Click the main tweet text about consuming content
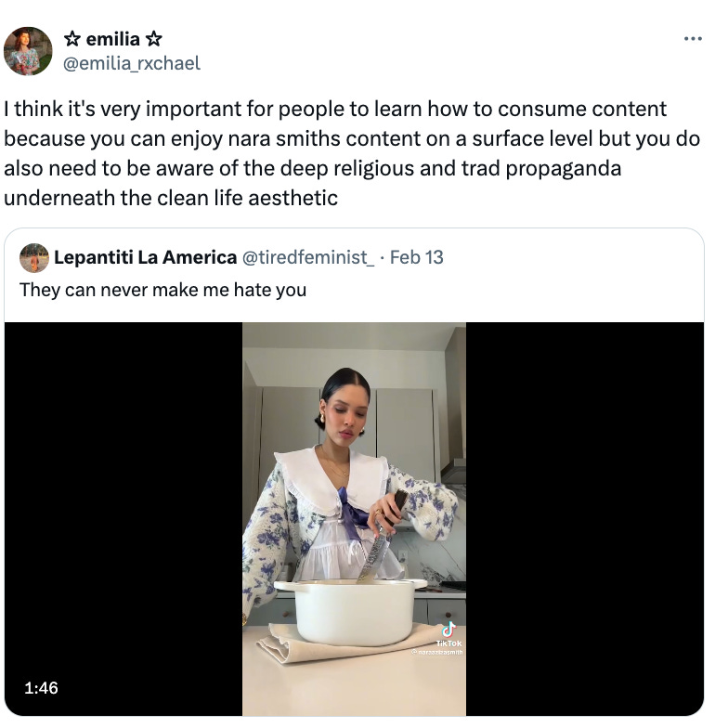Image resolution: width=715 pixels, height=728 pixels. pyautogui.click(x=351, y=153)
